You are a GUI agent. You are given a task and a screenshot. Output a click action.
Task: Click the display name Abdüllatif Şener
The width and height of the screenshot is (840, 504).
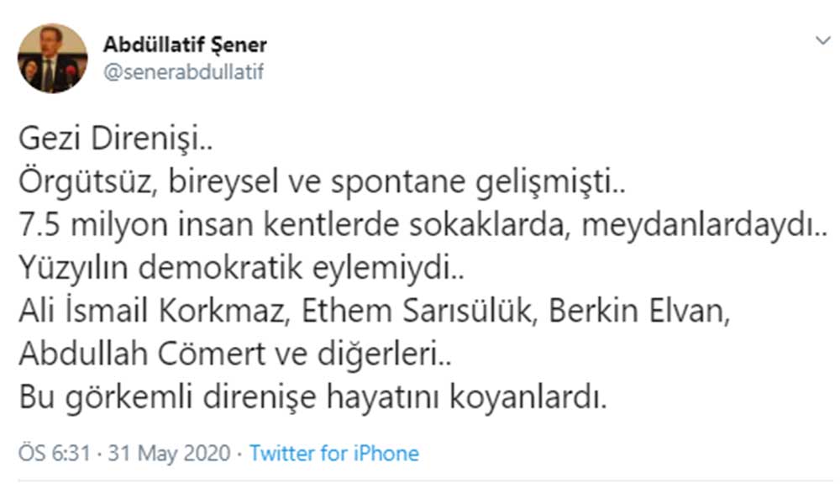click(x=185, y=45)
